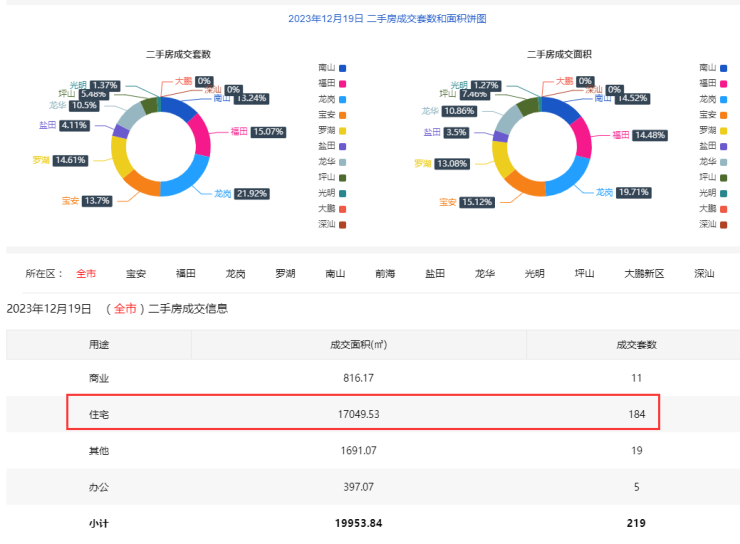Toggle 南山 legend in 成交套数 chart
The height and width of the screenshot is (544, 740).
click(x=331, y=68)
